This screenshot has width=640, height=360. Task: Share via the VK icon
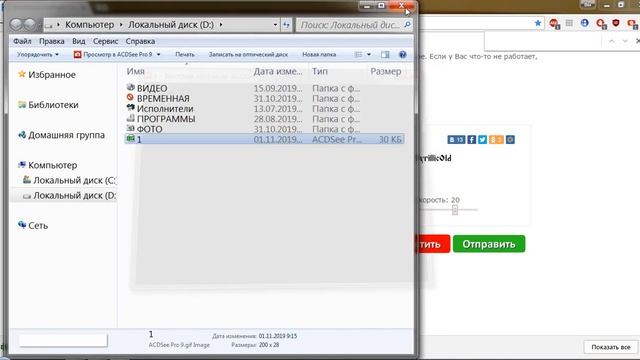pyautogui.click(x=456, y=140)
